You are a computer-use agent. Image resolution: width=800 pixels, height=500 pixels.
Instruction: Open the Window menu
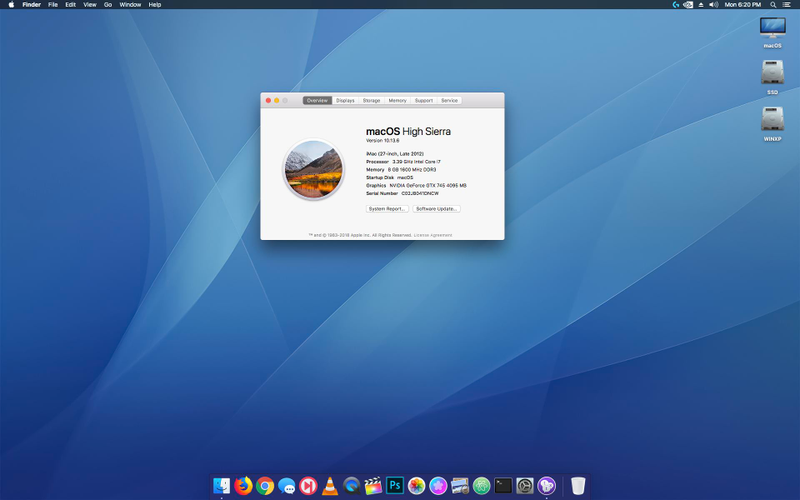click(130, 5)
